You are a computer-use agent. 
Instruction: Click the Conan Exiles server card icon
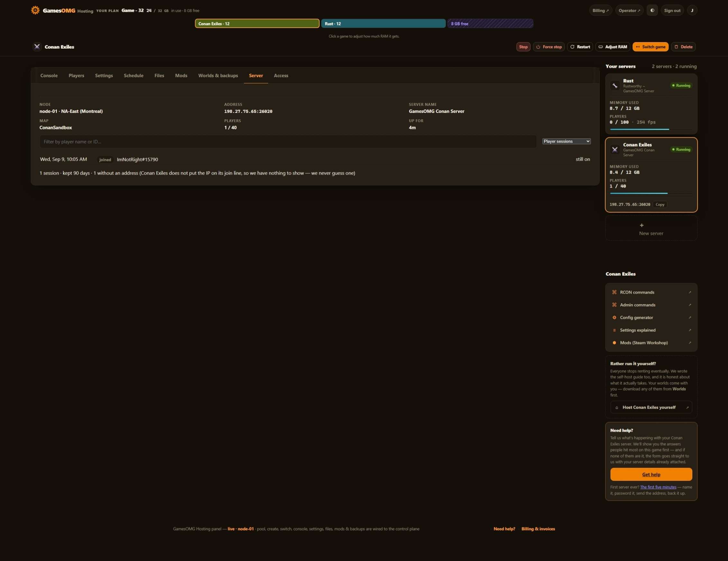coord(615,150)
